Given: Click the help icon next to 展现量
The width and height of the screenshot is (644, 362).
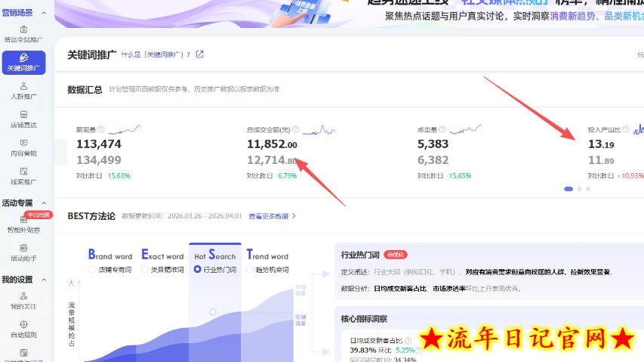Looking at the screenshot, I should point(101,129).
